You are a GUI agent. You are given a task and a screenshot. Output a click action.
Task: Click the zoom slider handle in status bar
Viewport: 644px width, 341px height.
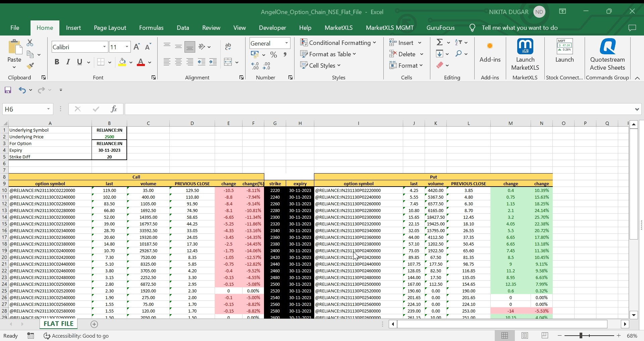581,336
